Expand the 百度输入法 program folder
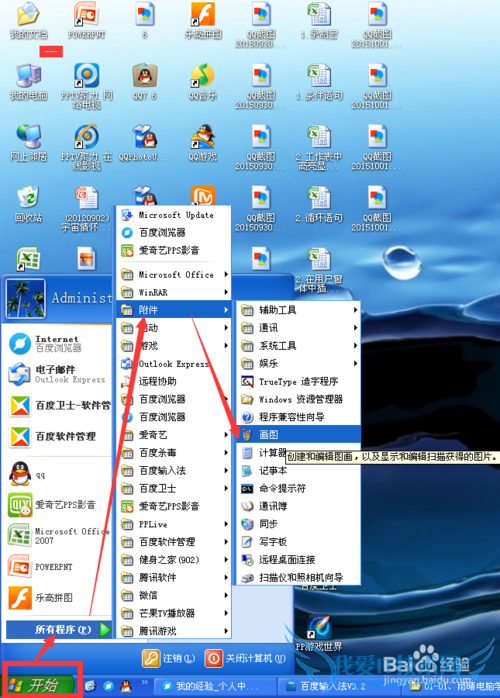The image size is (500, 698). click(174, 471)
